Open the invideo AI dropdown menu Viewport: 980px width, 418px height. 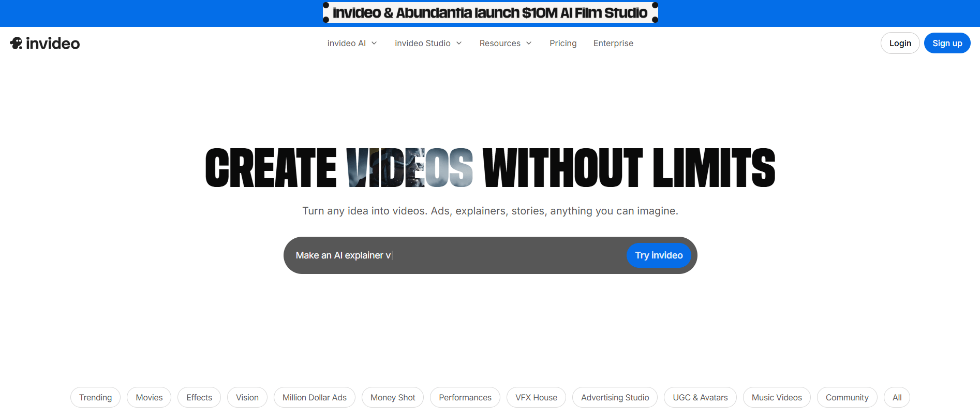352,43
